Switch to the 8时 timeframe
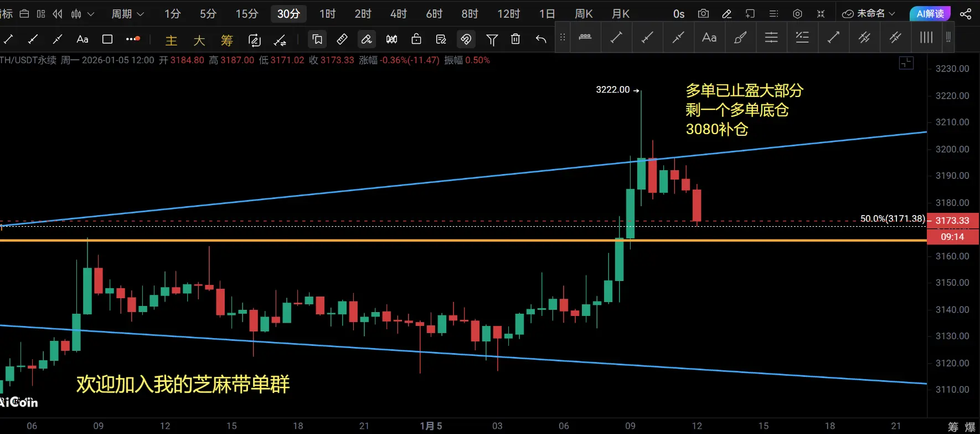 [x=470, y=14]
